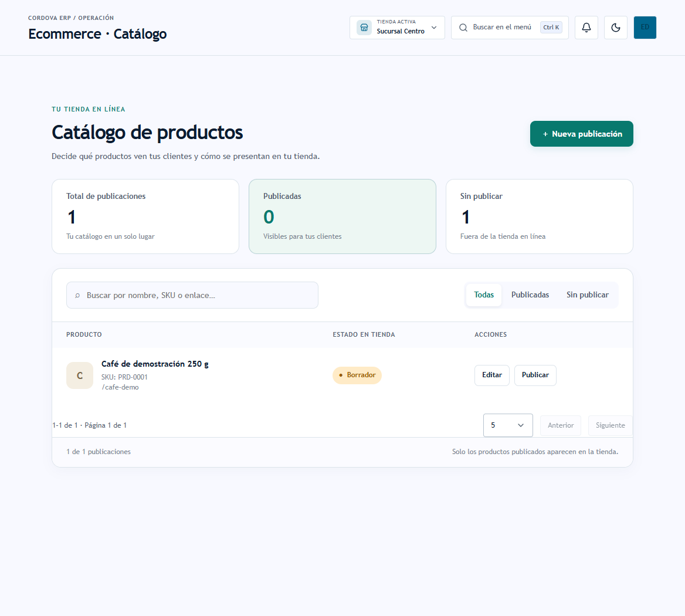Open the ED user avatar menu
The width and height of the screenshot is (685, 616).
click(645, 28)
